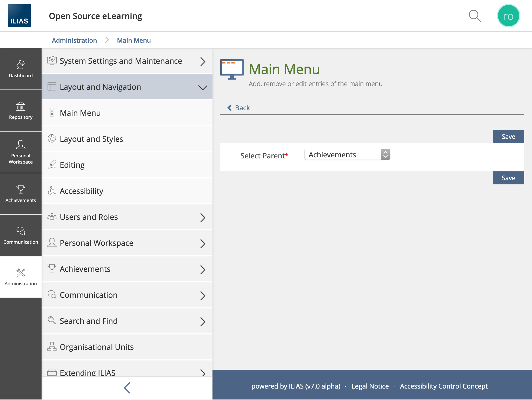Open the Accessibility menu entry

tap(81, 191)
